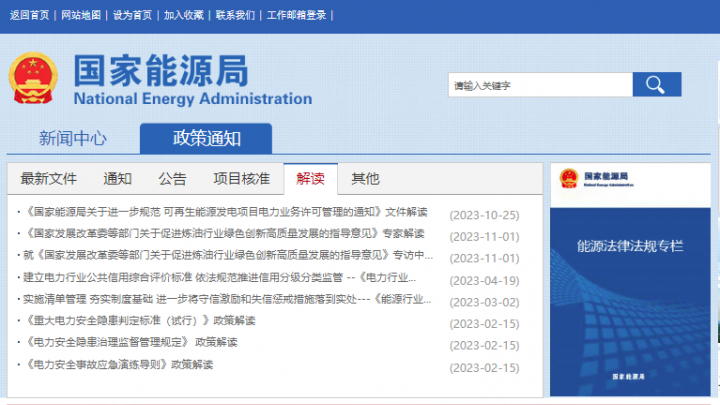Click the 工作邮箱登录 link
This screenshot has width=720, height=405.
pyautogui.click(x=296, y=15)
